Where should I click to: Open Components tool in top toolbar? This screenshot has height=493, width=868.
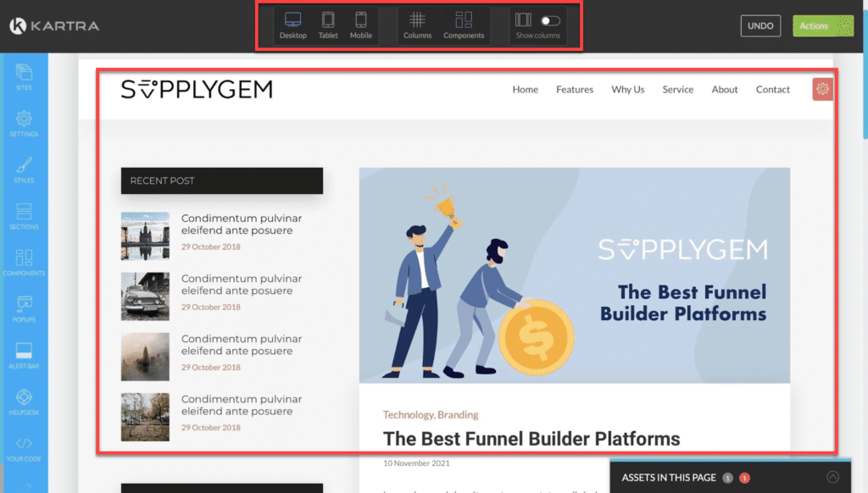(x=464, y=25)
